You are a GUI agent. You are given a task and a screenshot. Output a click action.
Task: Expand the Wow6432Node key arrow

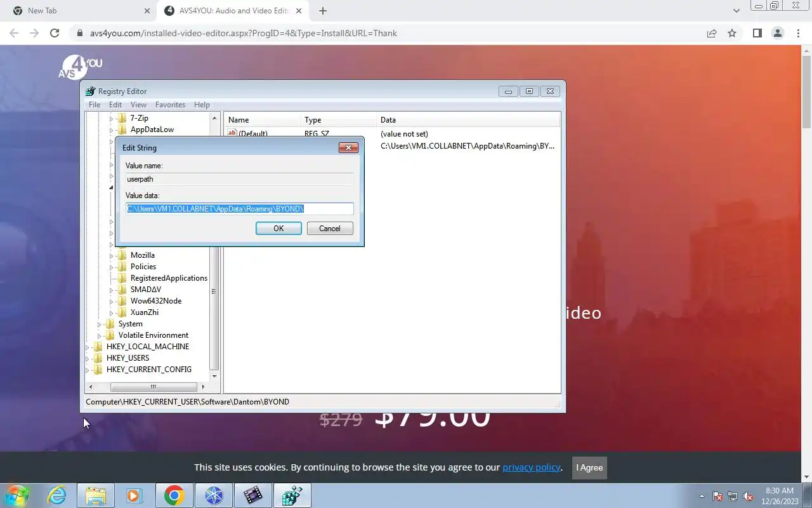click(111, 301)
